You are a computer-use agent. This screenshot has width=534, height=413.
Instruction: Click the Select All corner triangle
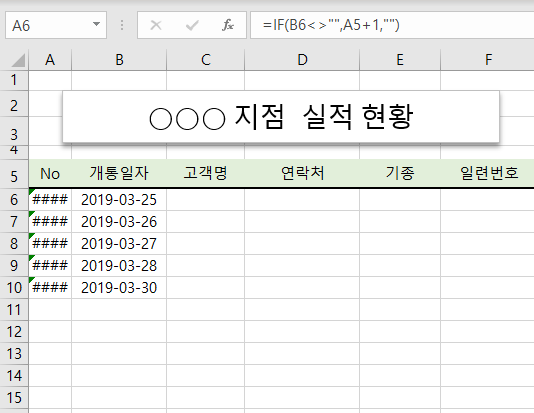[18, 60]
